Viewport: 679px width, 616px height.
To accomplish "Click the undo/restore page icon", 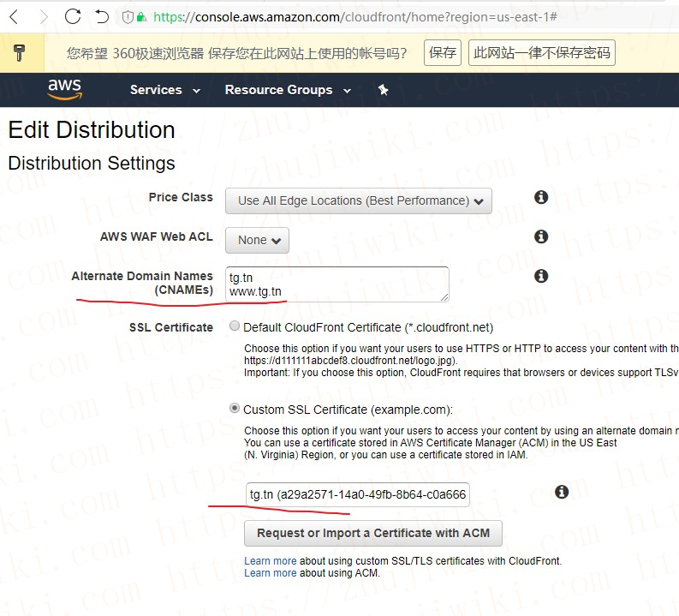I will (x=102, y=16).
